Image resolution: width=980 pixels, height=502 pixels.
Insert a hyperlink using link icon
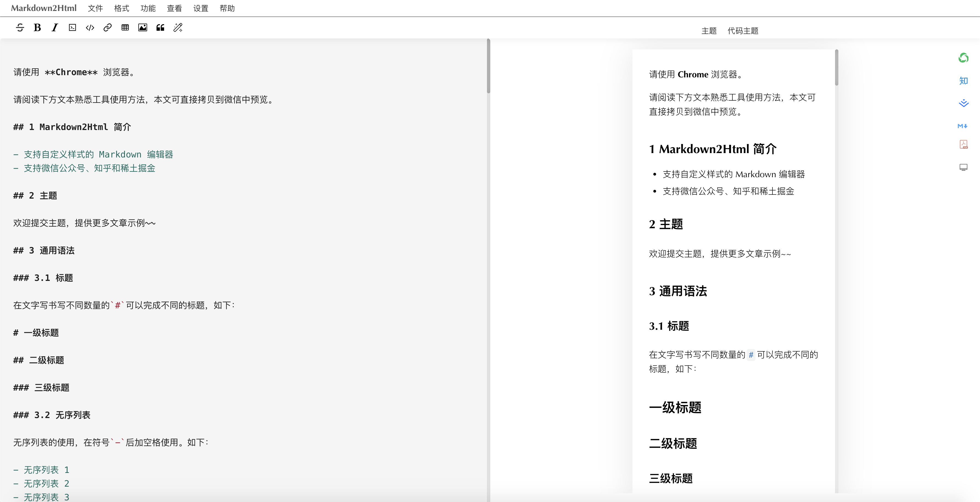pos(107,27)
